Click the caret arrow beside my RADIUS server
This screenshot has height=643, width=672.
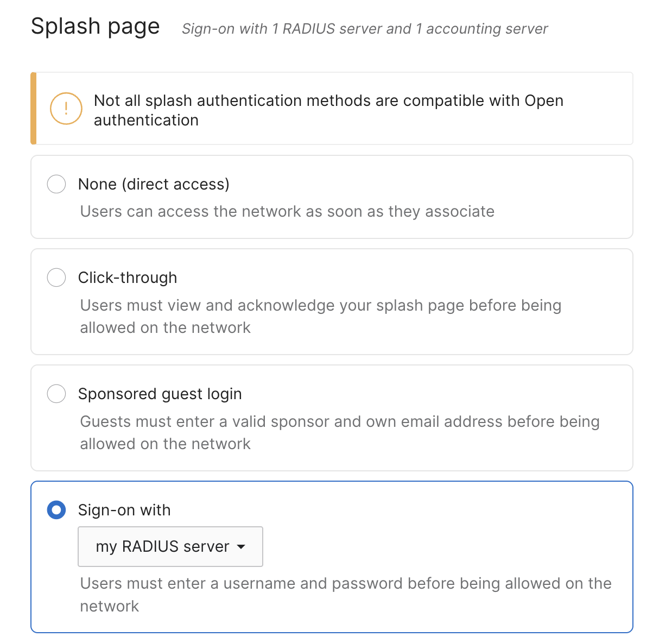click(242, 547)
